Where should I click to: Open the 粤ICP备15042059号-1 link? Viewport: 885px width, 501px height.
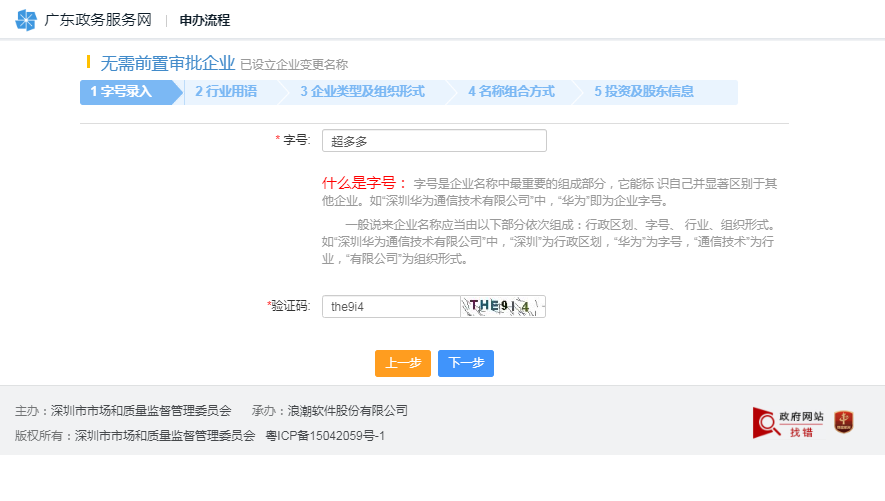point(325,436)
